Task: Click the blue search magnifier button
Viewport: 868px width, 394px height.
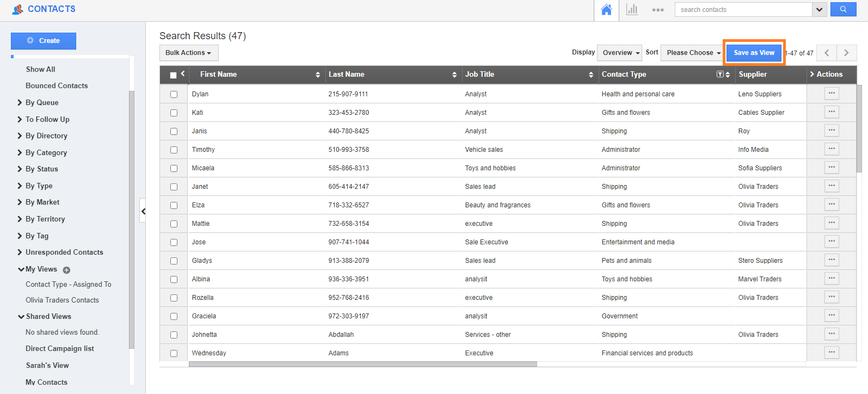Action: pos(843,9)
